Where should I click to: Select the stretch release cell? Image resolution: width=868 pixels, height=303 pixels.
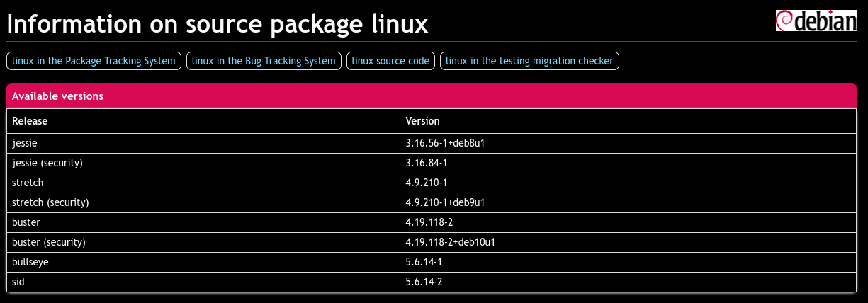pyautogui.click(x=203, y=183)
